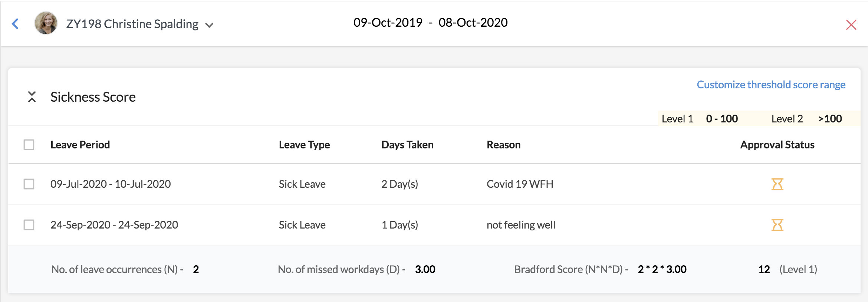Image resolution: width=868 pixels, height=302 pixels.
Task: Click the Days Taken column header
Action: coord(407,145)
